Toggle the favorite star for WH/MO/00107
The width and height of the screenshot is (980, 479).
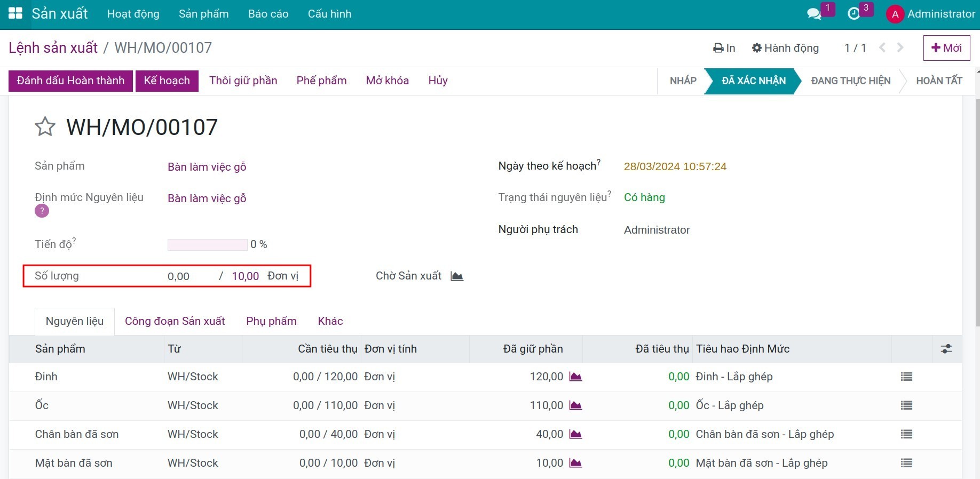pyautogui.click(x=45, y=127)
